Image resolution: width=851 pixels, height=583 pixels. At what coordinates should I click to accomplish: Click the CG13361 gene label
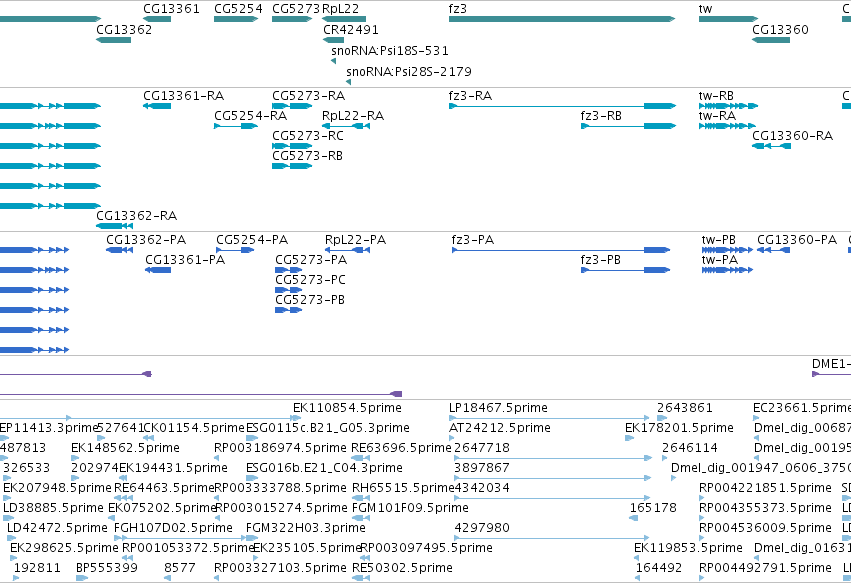click(172, 9)
